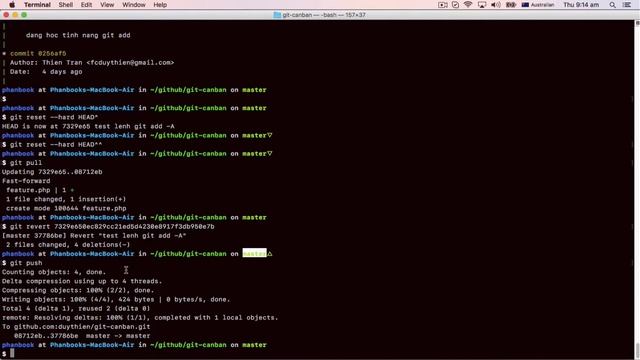Click 'dang hoc tinh nang git add' text
This screenshot has height=360, width=640.
(x=78, y=35)
